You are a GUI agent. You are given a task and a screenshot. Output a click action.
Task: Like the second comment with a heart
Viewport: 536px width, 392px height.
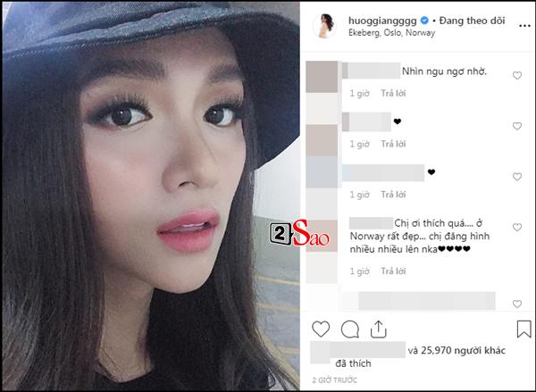tap(517, 126)
